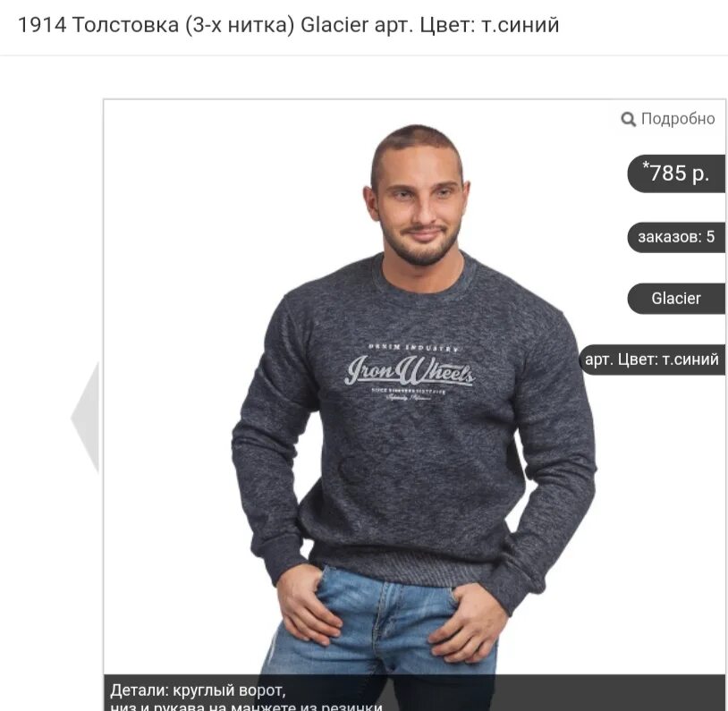Click the (3-х нитка) text in title

pos(240,26)
